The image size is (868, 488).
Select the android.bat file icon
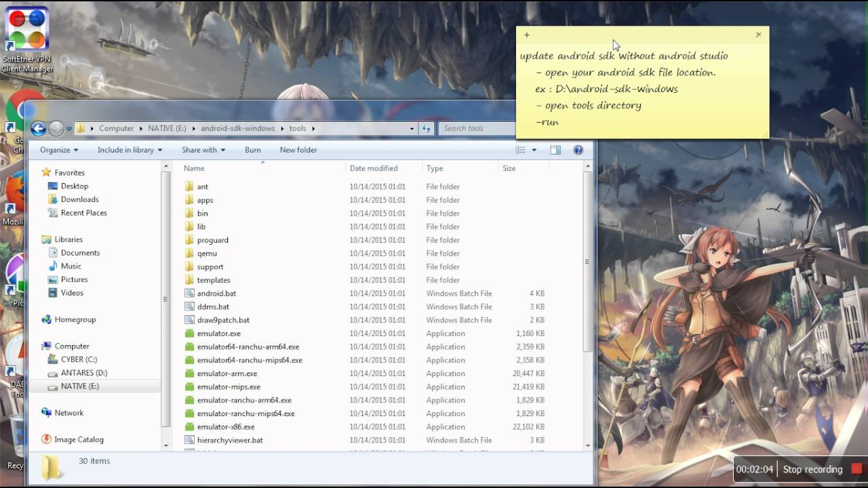click(190, 293)
